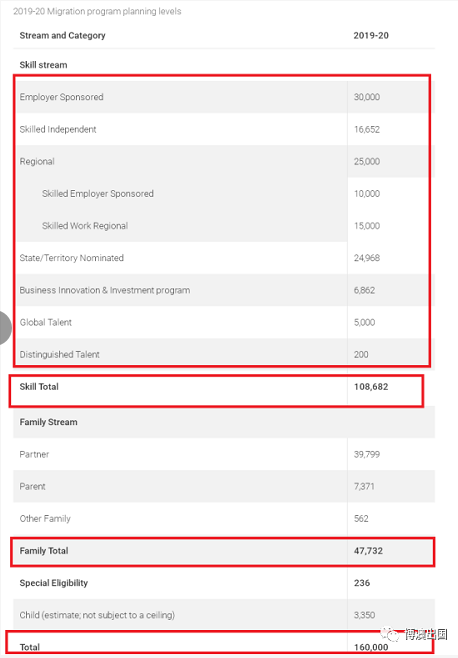Click the Skilled Employer Sponsored sub-row
This screenshot has height=658, width=458.
[x=224, y=193]
